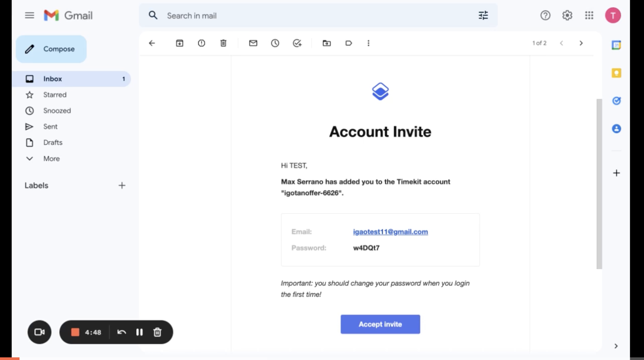
Task: Open the igaotest11@gmail.com email link
Action: (390, 232)
